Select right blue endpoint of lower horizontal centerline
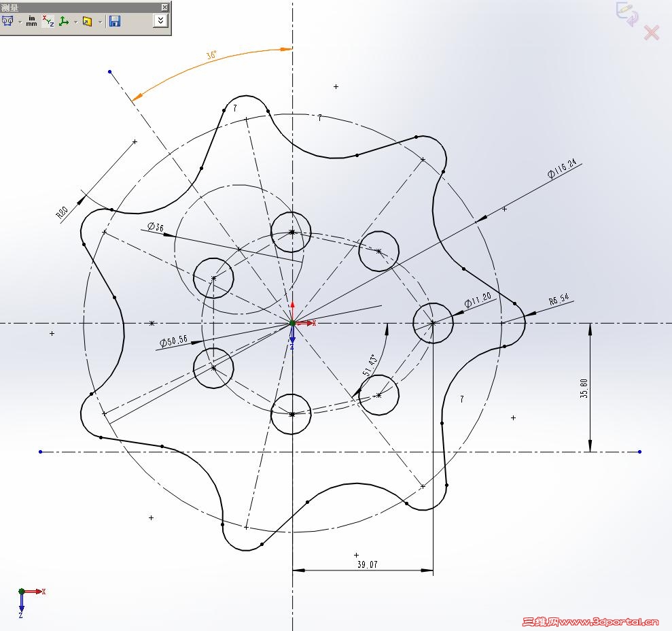This screenshot has width=672, height=631. 639,451
